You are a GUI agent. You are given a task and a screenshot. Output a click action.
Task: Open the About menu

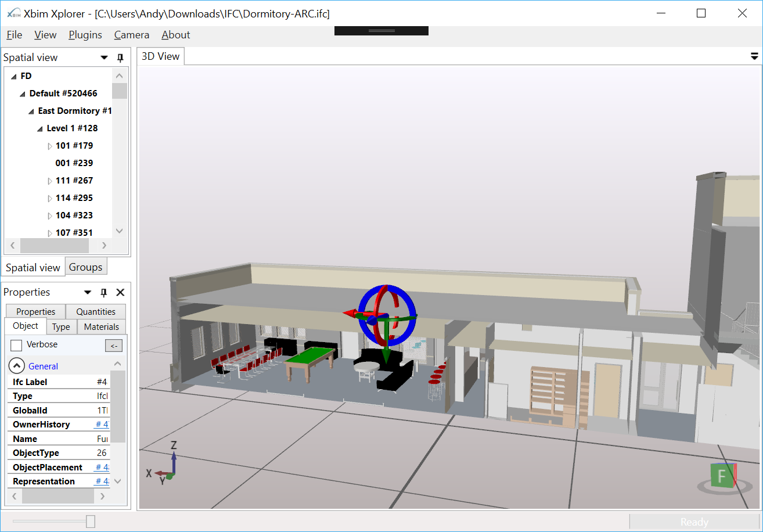pyautogui.click(x=176, y=35)
